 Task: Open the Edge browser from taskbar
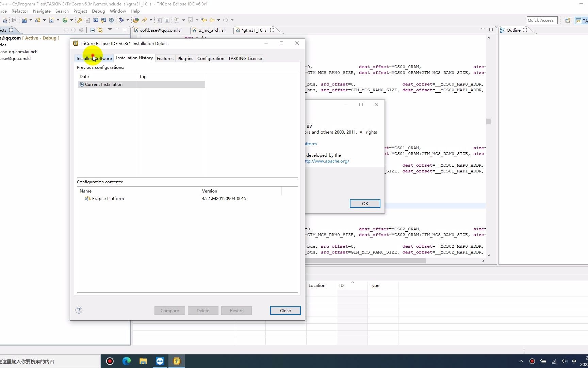(x=127, y=361)
